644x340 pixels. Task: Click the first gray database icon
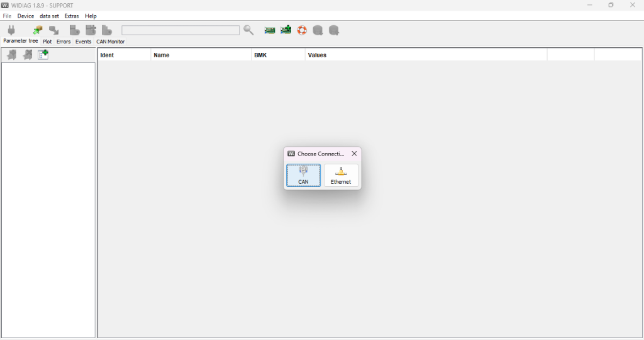tap(318, 30)
